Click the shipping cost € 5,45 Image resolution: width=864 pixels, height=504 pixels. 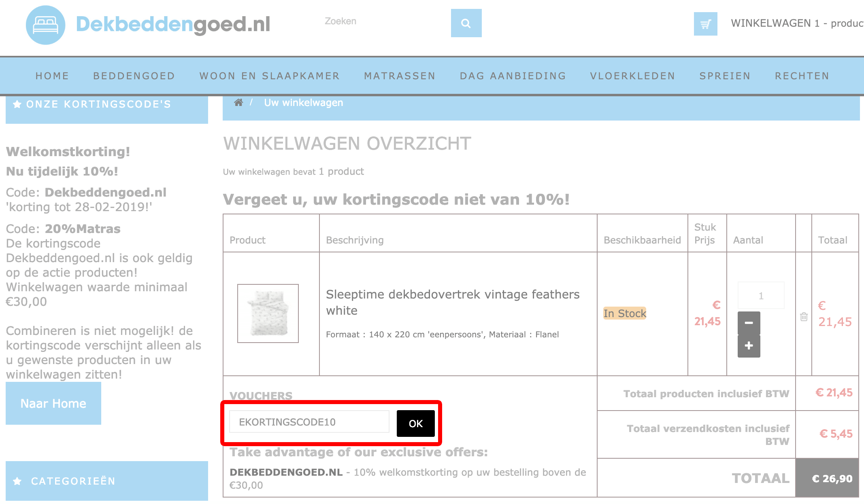click(x=836, y=434)
